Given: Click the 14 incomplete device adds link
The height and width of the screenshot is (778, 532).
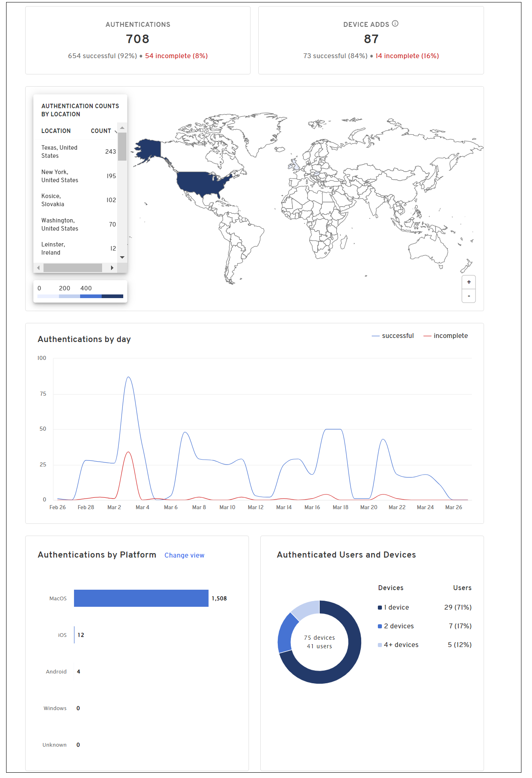Looking at the screenshot, I should [407, 56].
